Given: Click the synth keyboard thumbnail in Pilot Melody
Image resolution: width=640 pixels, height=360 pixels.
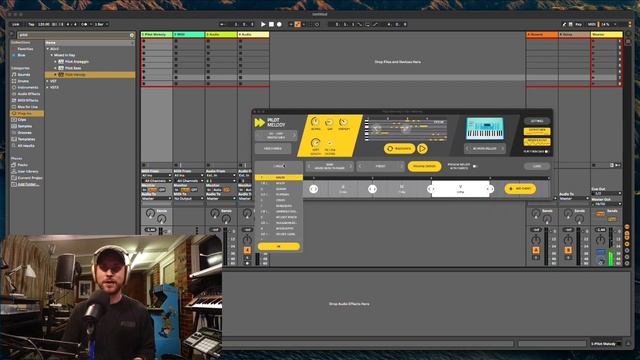Looking at the screenshot, I should pos(485,129).
